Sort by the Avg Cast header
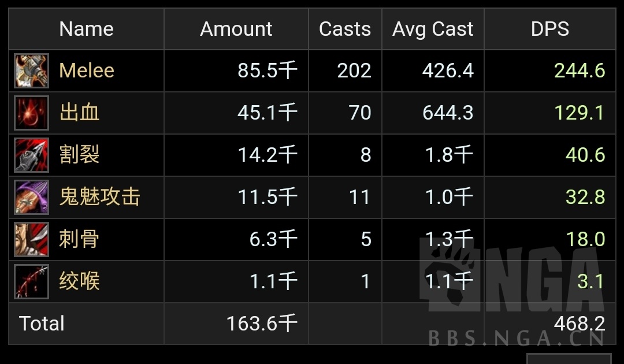The width and height of the screenshot is (624, 364). pyautogui.click(x=433, y=29)
